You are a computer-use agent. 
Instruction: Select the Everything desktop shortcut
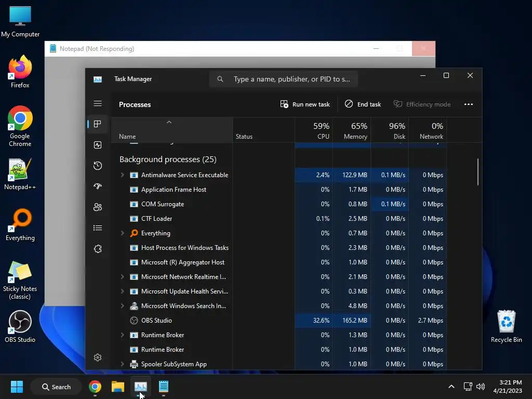coord(20,224)
